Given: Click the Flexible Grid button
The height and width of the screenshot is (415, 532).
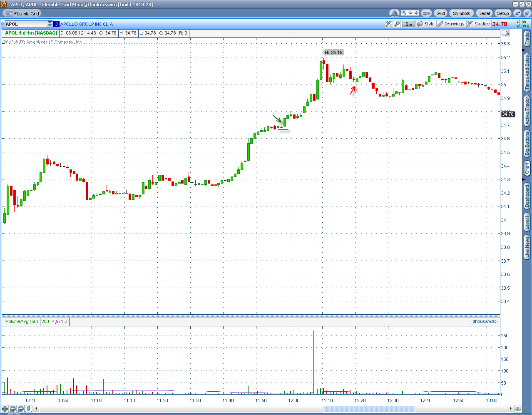Looking at the screenshot, I should click(x=22, y=13).
